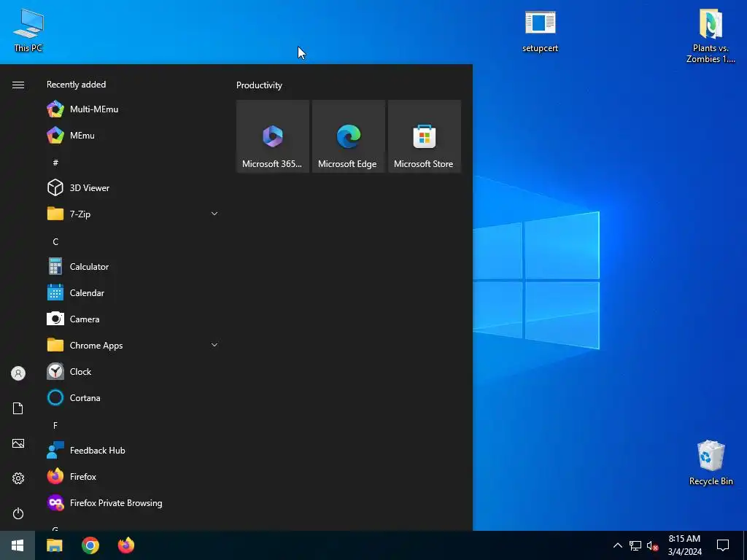Screen dimensions: 747x560
Task: Click the muted volume tray icon
Action: pos(652,545)
